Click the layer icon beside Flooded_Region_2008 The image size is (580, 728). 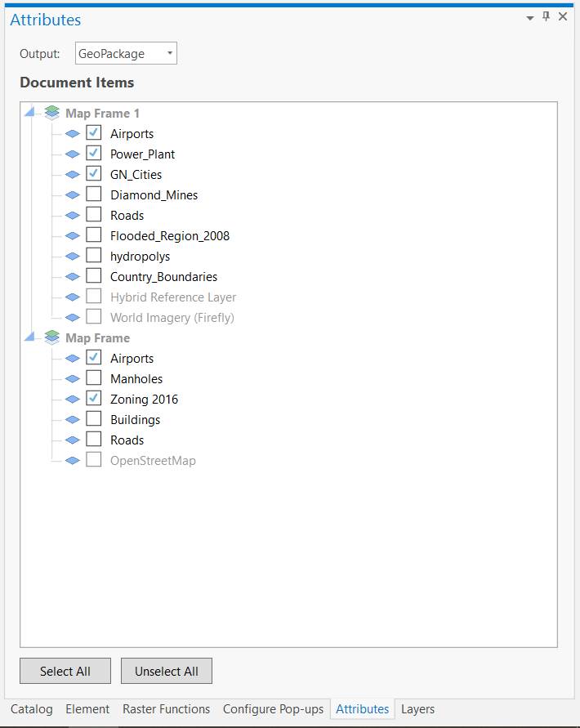[73, 236]
